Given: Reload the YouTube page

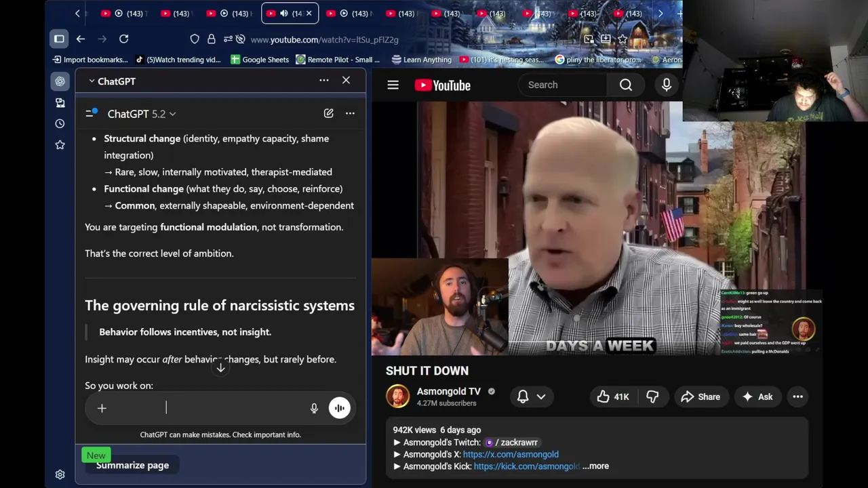Looking at the screenshot, I should [x=123, y=39].
